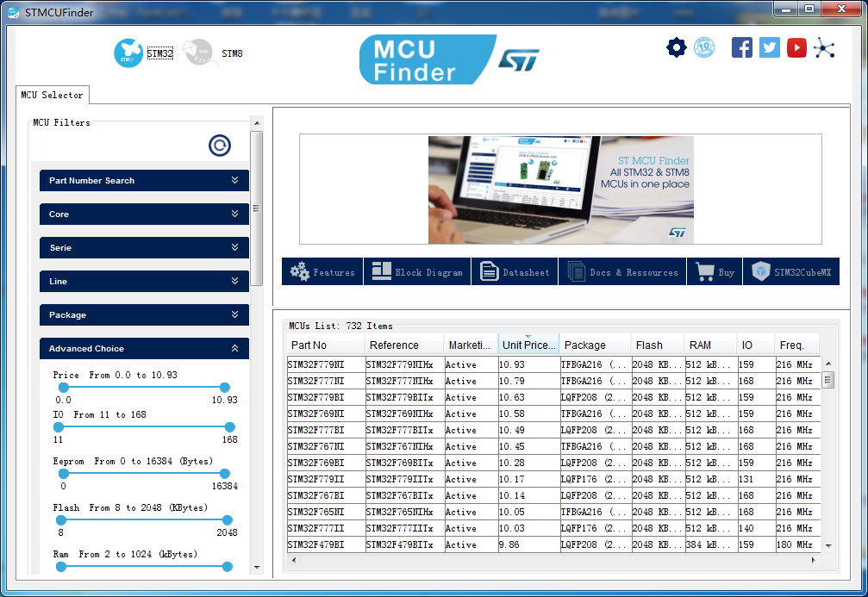Click the Buy cart button
Screen dimensions: 868x597
(x=715, y=271)
